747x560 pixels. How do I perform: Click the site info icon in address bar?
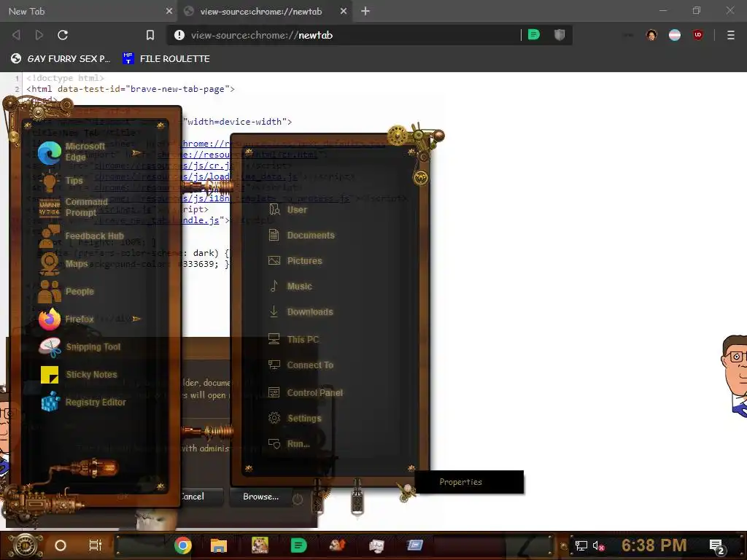179,35
